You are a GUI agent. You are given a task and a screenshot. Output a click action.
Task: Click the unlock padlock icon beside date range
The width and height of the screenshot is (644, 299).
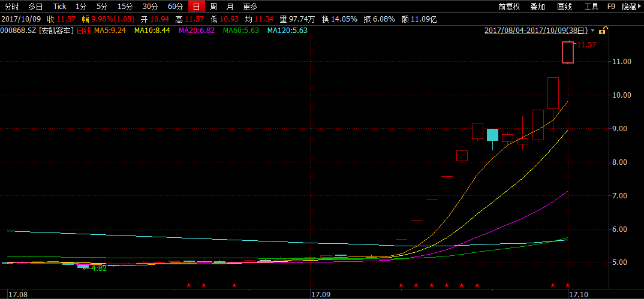click(603, 31)
